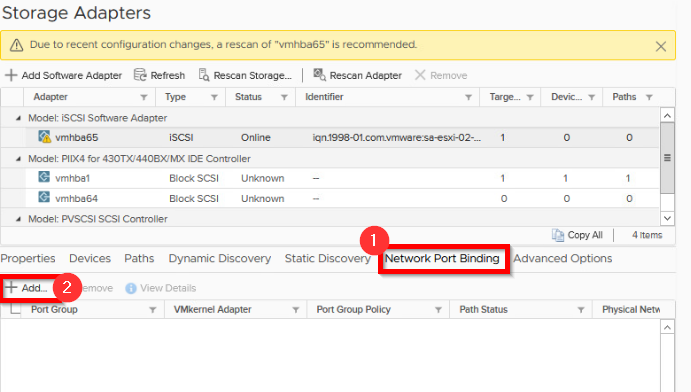
Task: Click the Online status of vmhba65
Action: click(256, 137)
